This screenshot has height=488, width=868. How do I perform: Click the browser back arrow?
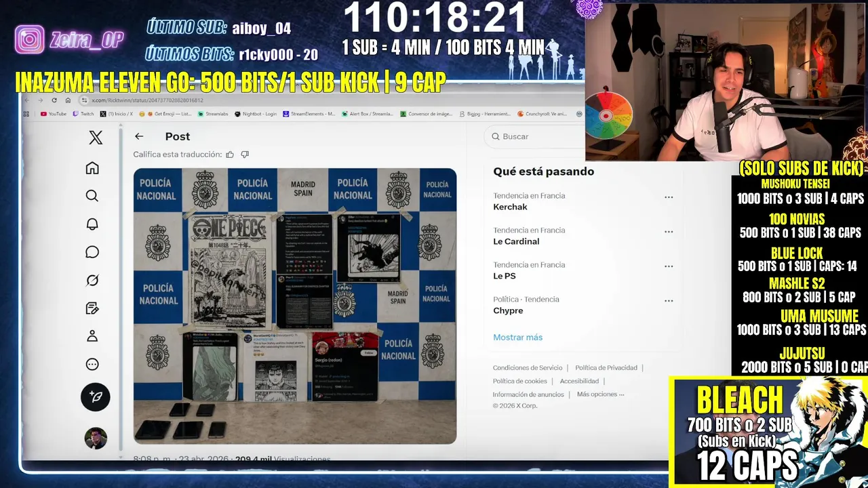point(27,100)
